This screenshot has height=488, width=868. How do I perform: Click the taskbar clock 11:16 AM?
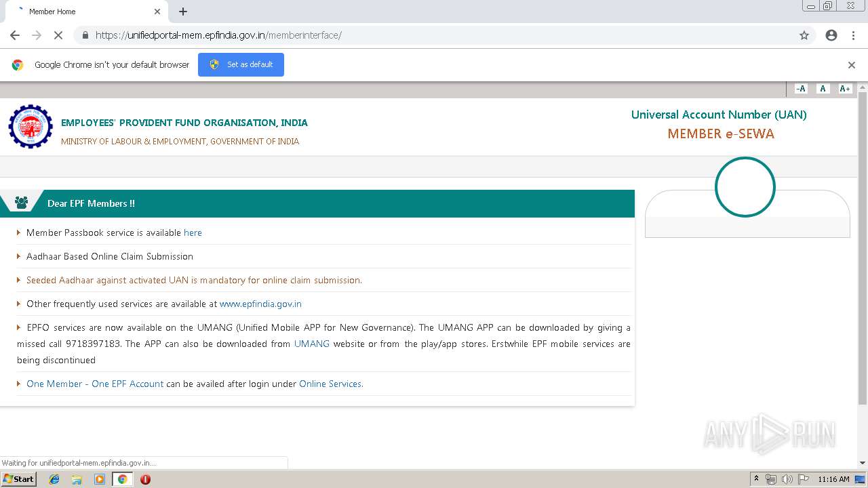coord(833,479)
